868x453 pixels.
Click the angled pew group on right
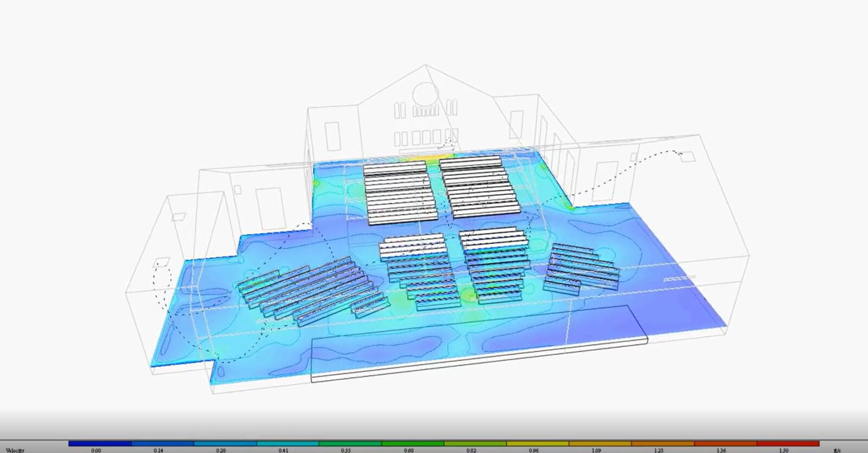coord(582,269)
